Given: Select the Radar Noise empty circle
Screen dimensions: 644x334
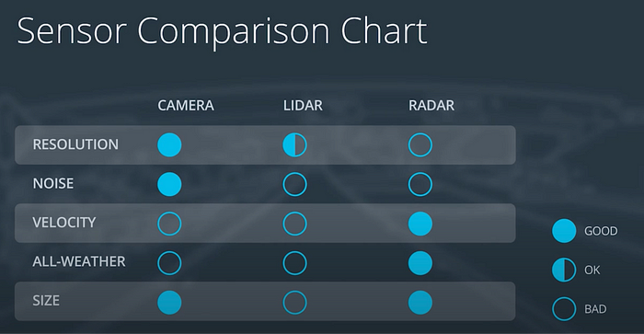Looking at the screenshot, I should (420, 184).
